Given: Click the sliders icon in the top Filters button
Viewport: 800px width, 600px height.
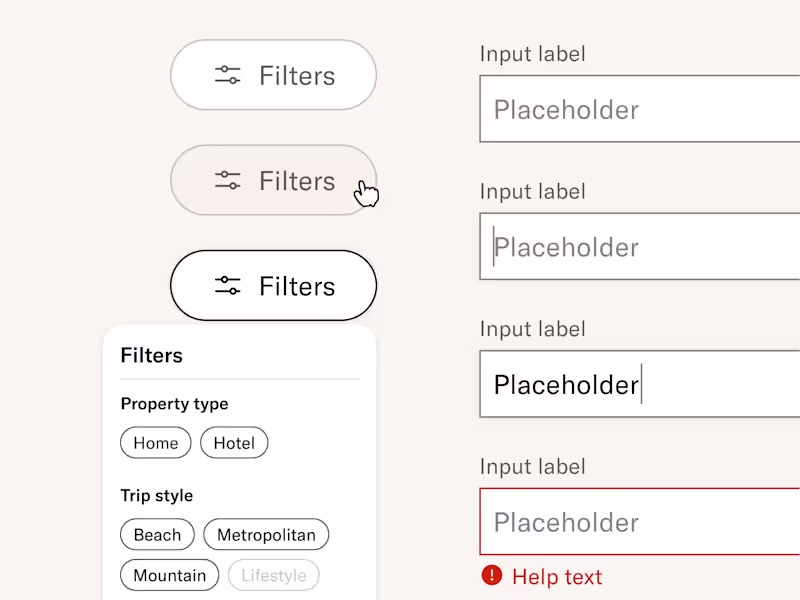Looking at the screenshot, I should (228, 75).
